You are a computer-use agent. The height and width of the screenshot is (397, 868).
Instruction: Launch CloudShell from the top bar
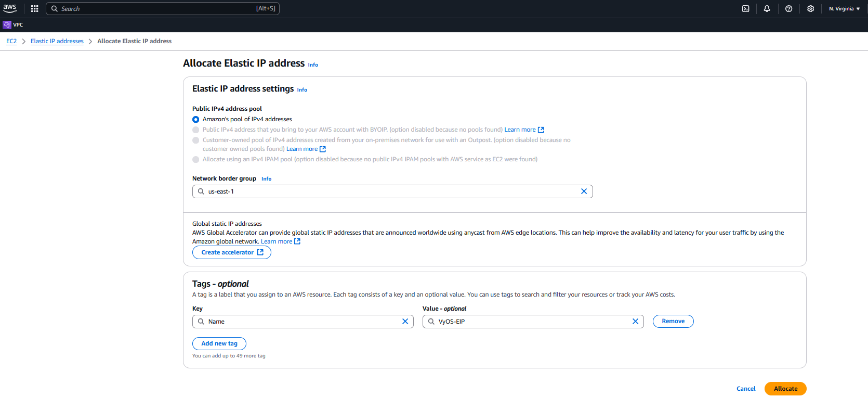[x=745, y=8]
